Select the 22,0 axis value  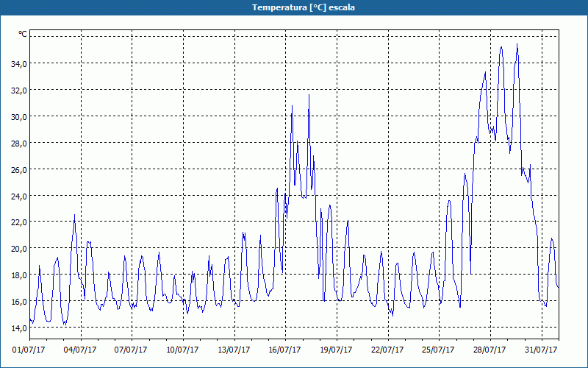[x=19, y=222]
